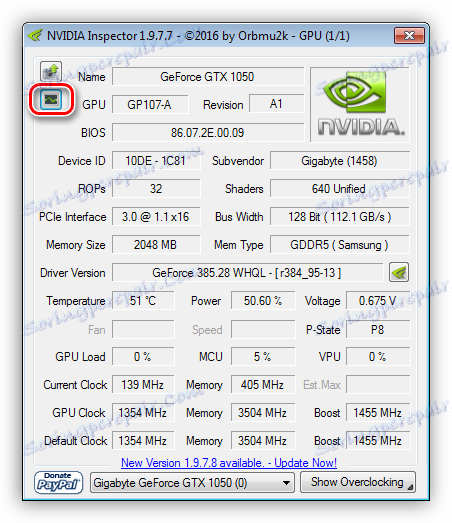Select the Bus Width value field
Screen dimensions: 452x523
click(x=340, y=217)
